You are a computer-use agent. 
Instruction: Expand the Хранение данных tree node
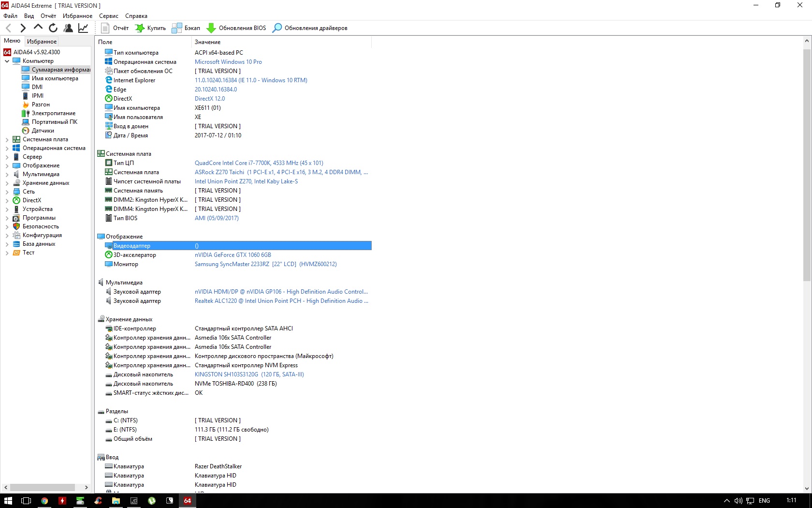tap(7, 183)
